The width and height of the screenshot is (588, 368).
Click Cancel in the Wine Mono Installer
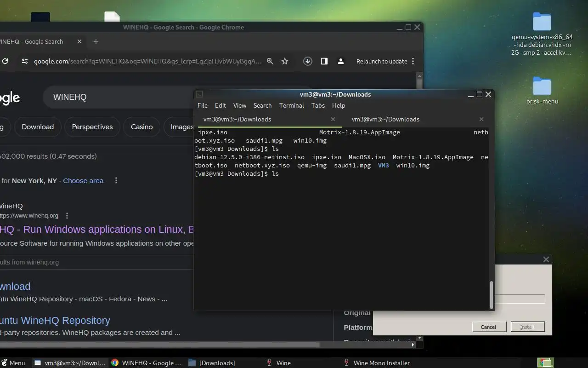coord(488,327)
